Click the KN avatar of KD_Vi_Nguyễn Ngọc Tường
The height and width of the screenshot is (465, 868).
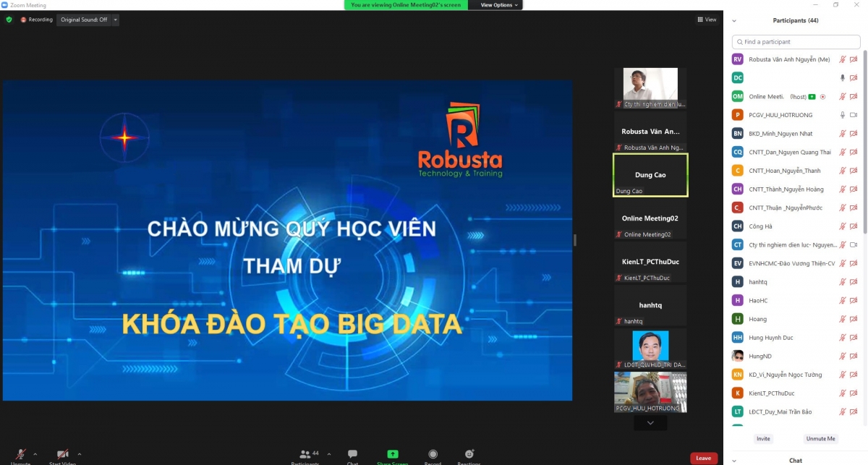[738, 375]
